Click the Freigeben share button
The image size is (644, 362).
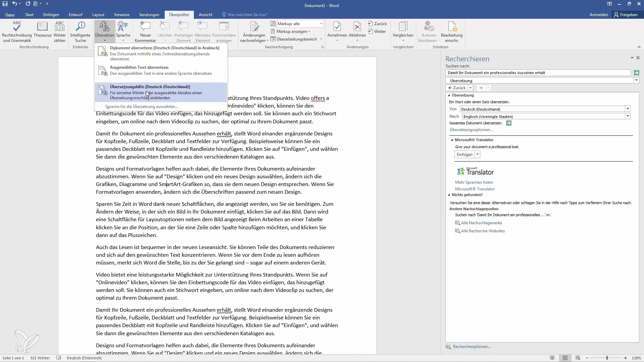click(x=626, y=15)
